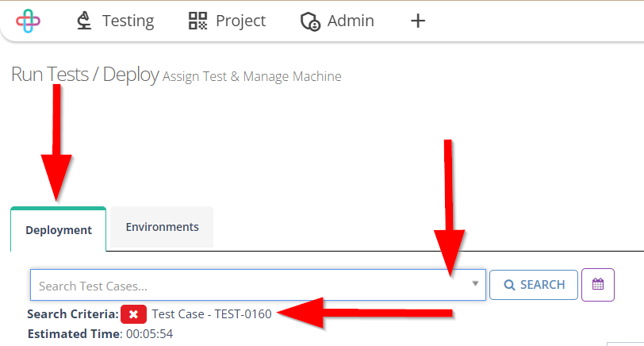This screenshot has height=346, width=644.
Task: Click the colorful app logo icon
Action: (x=29, y=21)
